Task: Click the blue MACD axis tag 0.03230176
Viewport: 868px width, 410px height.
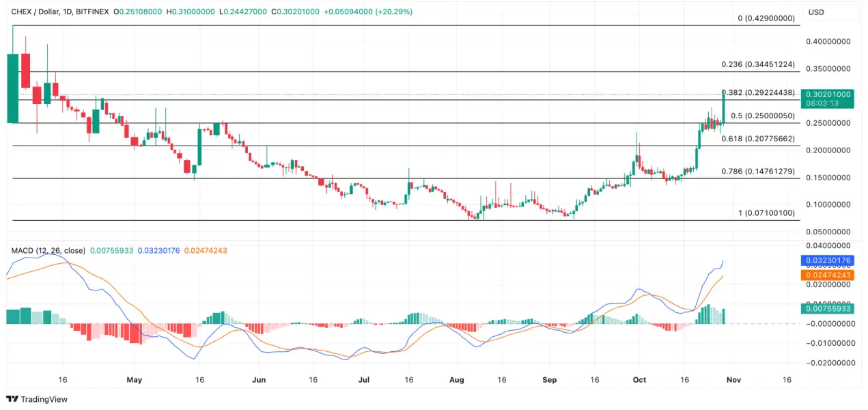Action: pyautogui.click(x=828, y=260)
